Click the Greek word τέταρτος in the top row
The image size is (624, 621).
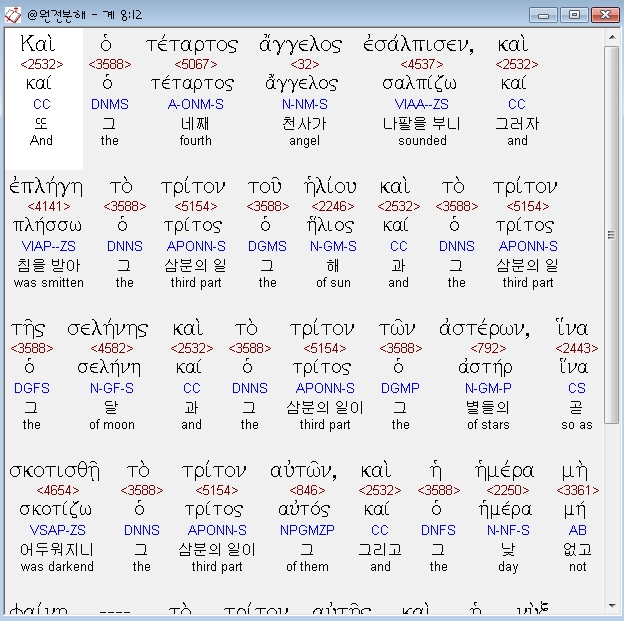click(x=192, y=45)
